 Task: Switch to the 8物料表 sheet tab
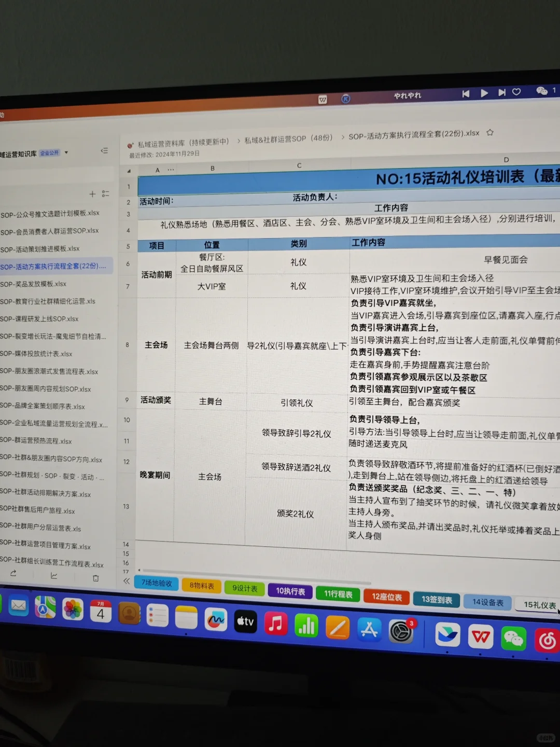(202, 586)
